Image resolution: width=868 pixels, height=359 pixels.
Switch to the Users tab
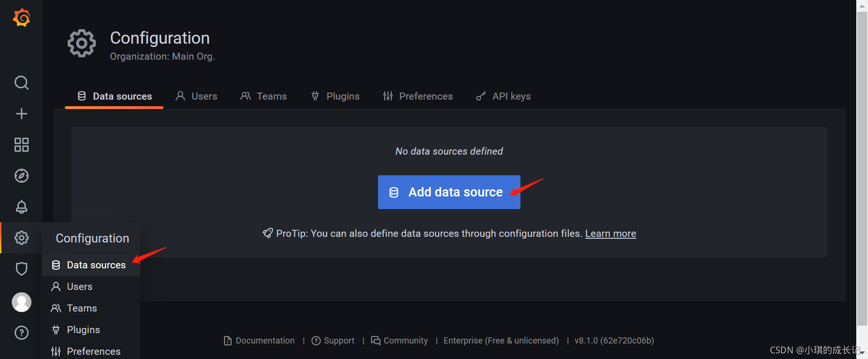pos(196,96)
